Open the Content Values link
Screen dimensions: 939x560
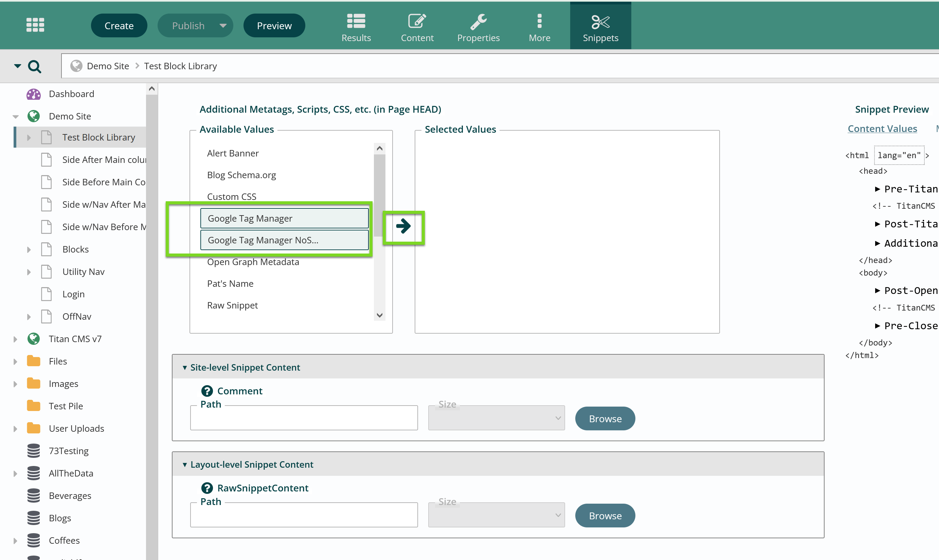882,129
